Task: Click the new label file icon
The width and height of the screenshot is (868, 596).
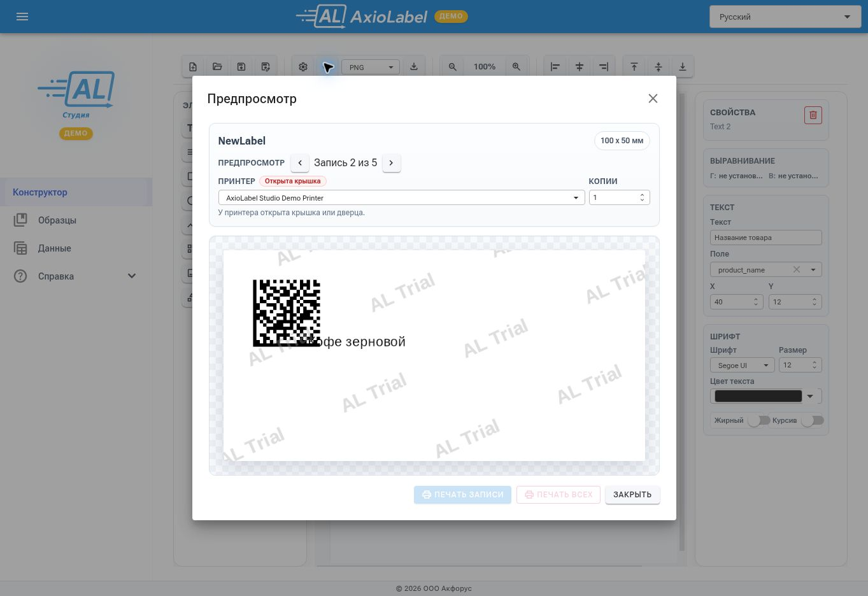Action: pos(193,67)
